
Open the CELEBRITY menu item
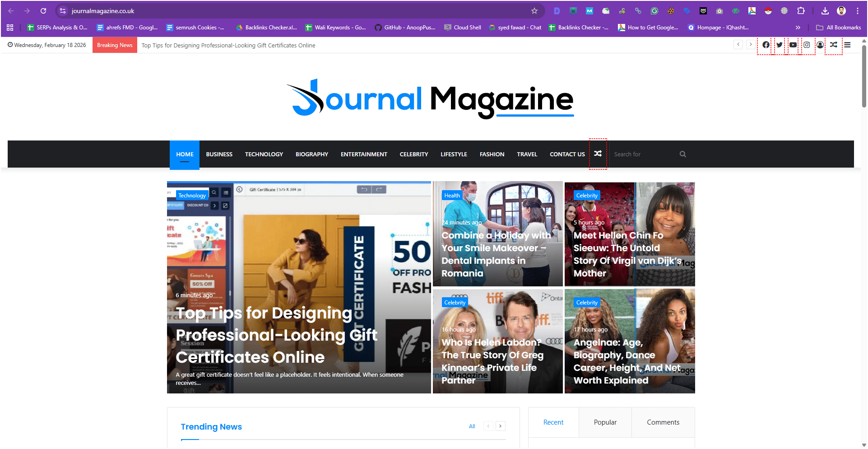tap(414, 154)
